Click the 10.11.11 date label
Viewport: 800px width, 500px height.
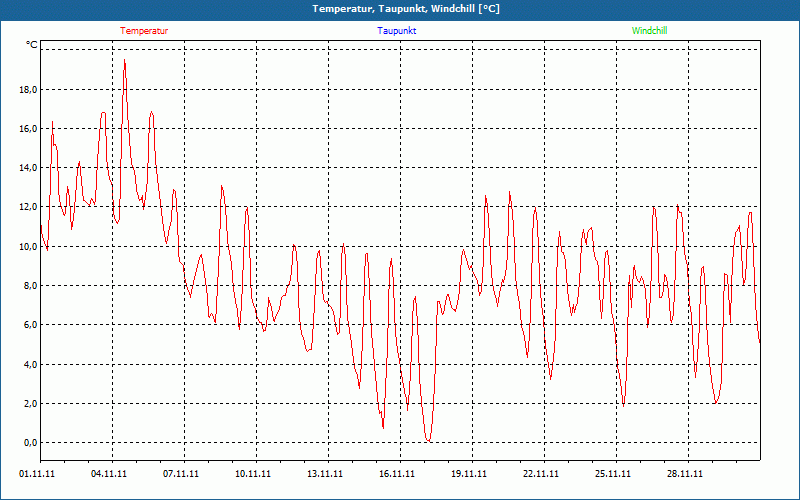coord(253,474)
